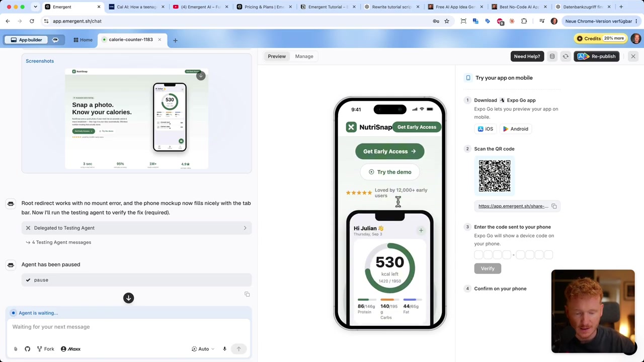This screenshot has height=362, width=644.
Task: Click the Chrome address bar URL
Action: tap(77, 21)
